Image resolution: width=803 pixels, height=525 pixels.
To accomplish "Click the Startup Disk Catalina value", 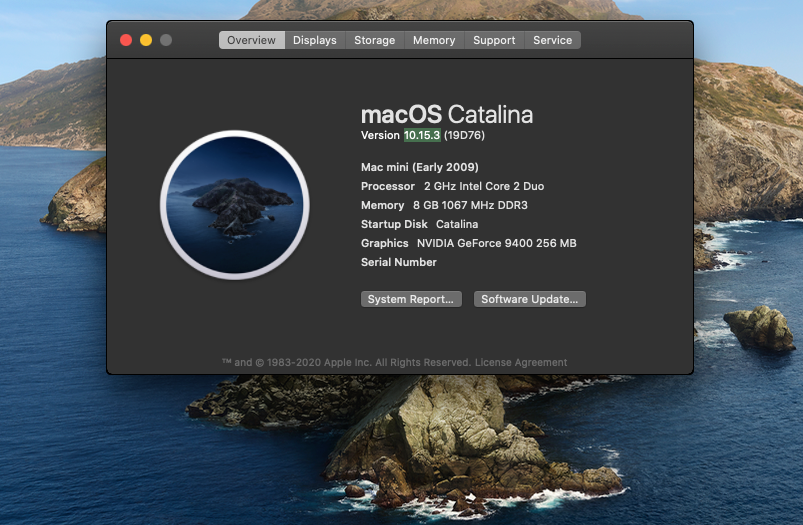I will tap(457, 224).
